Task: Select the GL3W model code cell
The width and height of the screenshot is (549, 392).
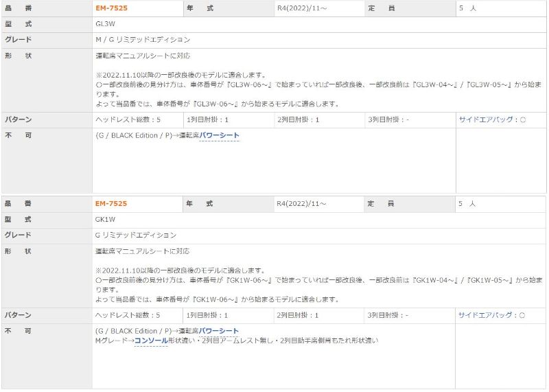Action: point(106,24)
